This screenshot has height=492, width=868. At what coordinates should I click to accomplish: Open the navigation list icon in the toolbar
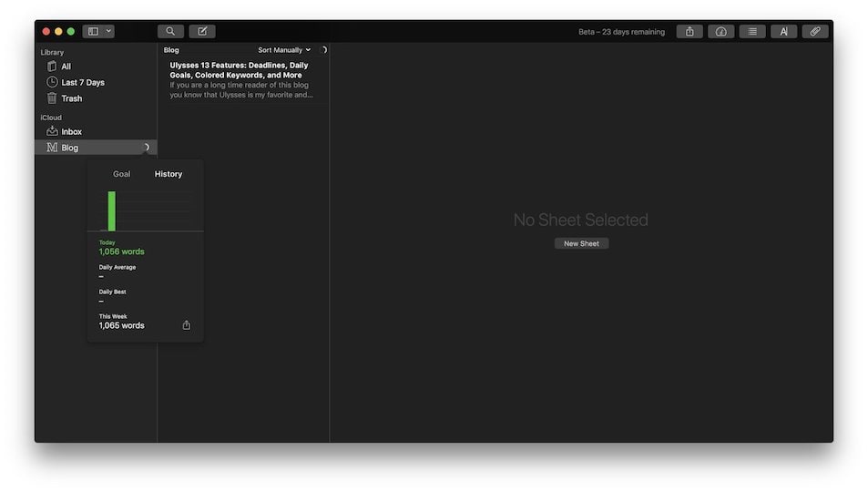[x=751, y=31]
